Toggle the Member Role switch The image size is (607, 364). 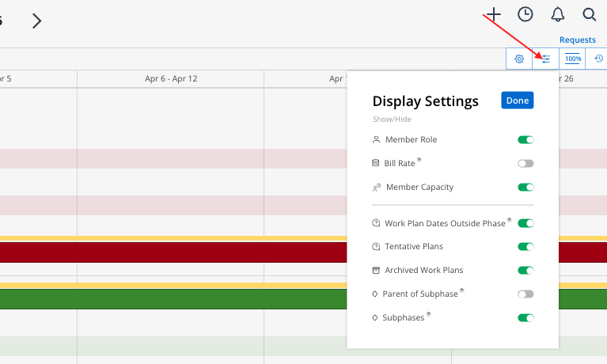pyautogui.click(x=525, y=140)
